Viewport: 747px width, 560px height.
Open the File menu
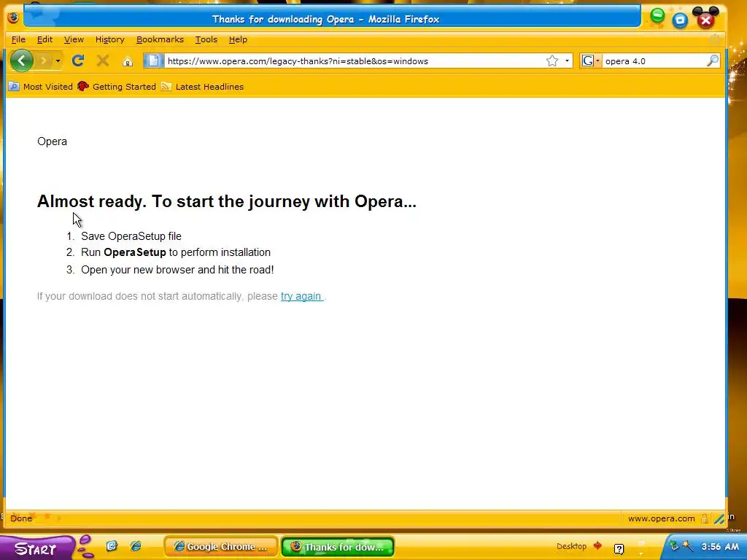[18, 39]
